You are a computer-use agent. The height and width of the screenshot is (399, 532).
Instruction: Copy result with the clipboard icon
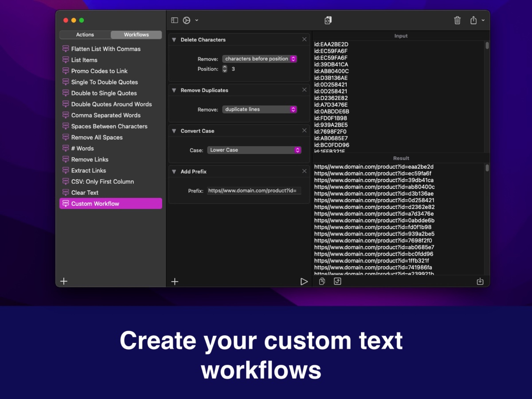pyautogui.click(x=322, y=281)
